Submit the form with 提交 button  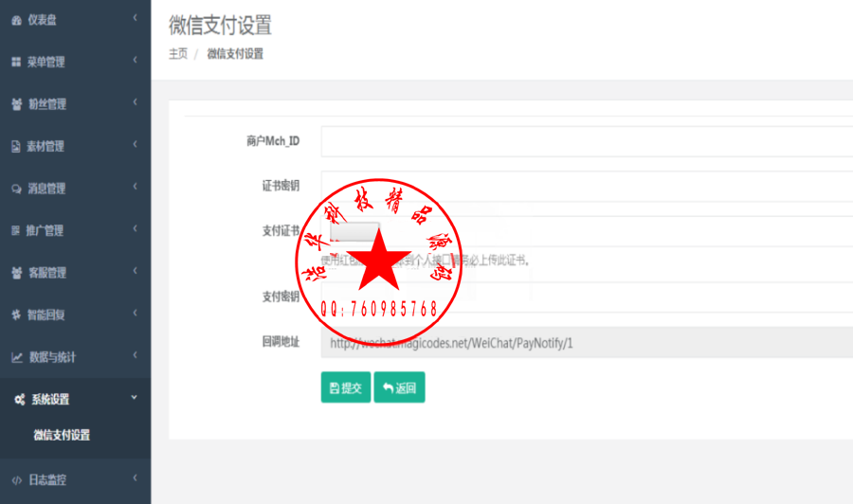tap(345, 387)
